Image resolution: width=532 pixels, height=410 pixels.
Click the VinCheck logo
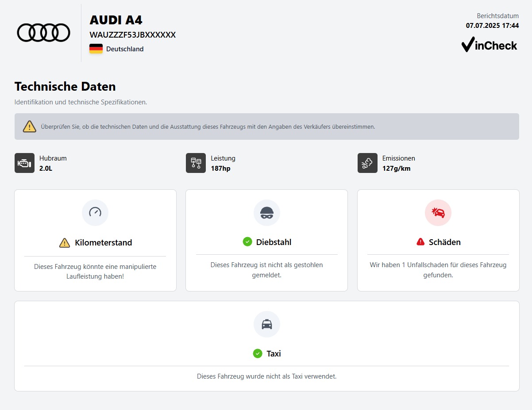tap(489, 45)
